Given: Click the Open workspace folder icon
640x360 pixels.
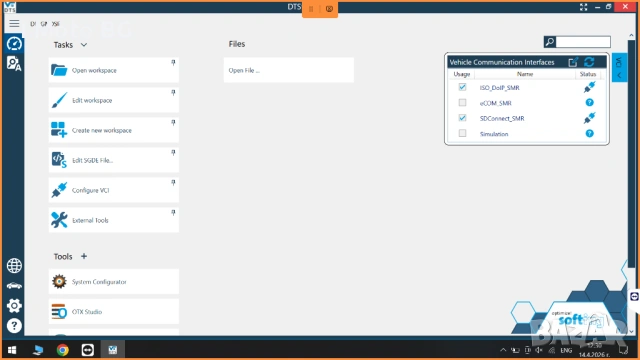Looking at the screenshot, I should tap(59, 70).
